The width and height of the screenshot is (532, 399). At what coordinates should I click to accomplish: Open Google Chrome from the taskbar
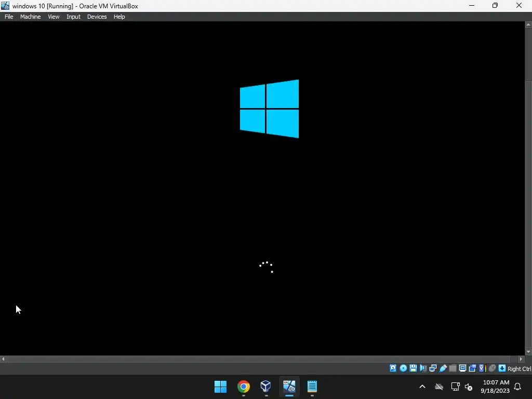[x=244, y=387]
